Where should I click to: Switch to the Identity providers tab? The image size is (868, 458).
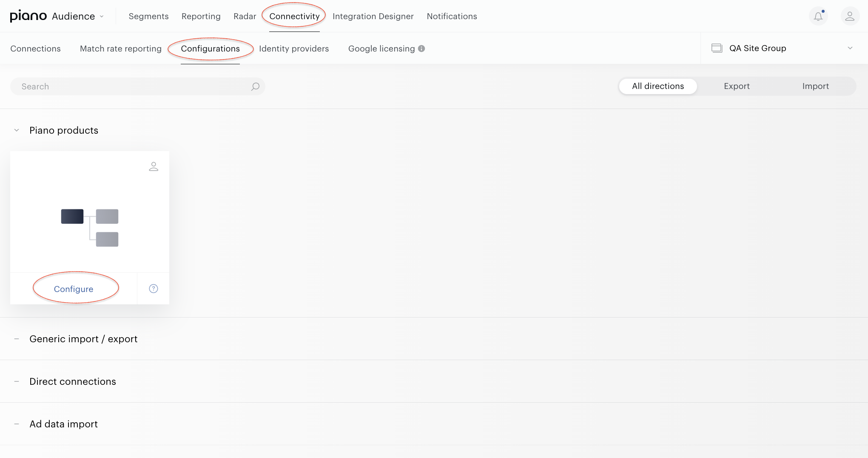294,49
